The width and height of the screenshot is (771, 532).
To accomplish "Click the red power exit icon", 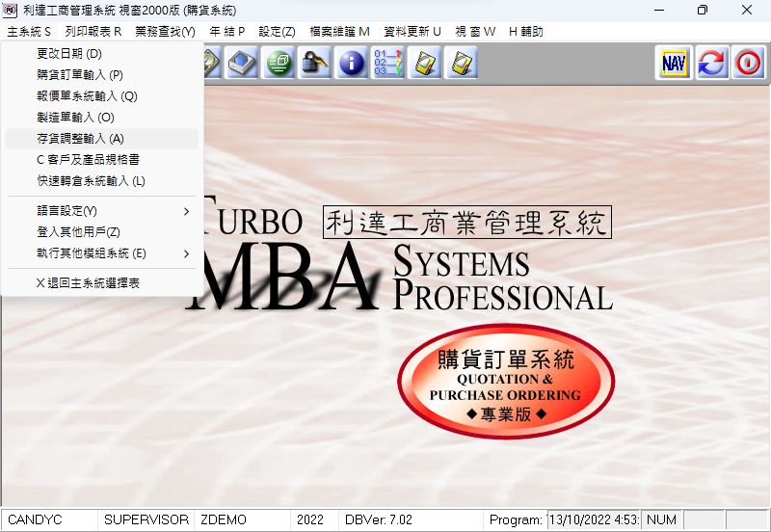I will tap(749, 63).
